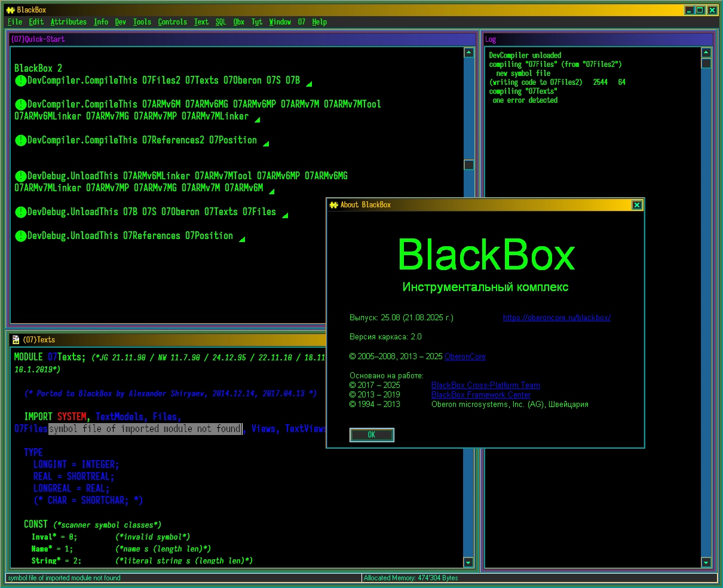Execute the CompileThis O7References2 commander icon

[x=21, y=140]
